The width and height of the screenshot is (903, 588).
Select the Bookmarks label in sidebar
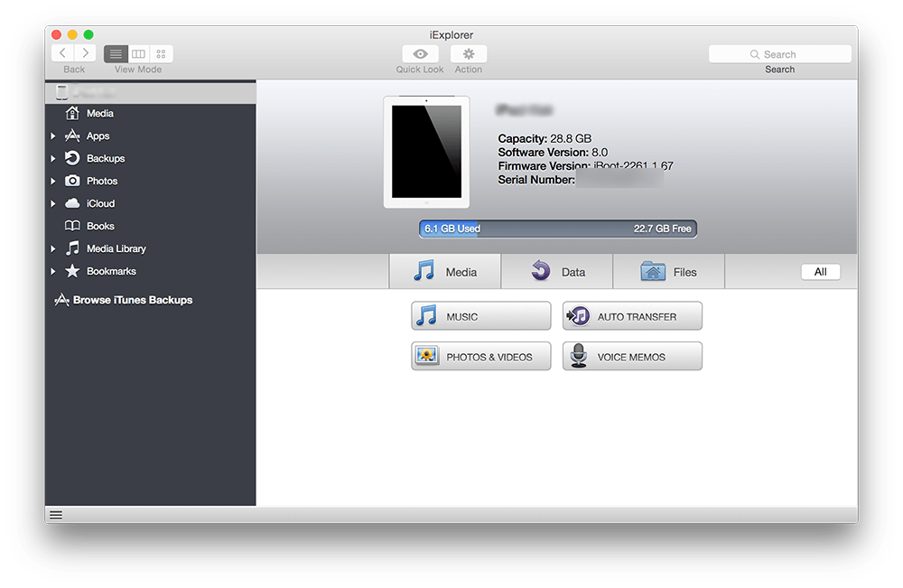tap(112, 271)
